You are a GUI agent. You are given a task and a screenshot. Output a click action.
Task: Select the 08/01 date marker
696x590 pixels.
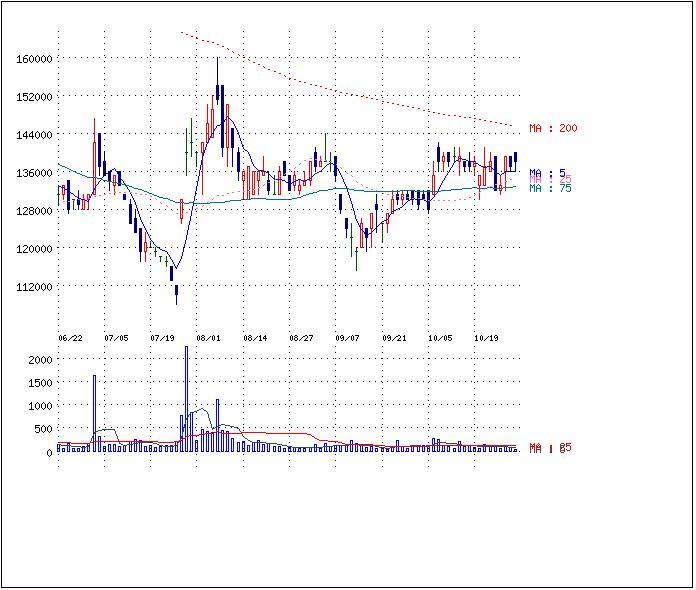coord(209,338)
